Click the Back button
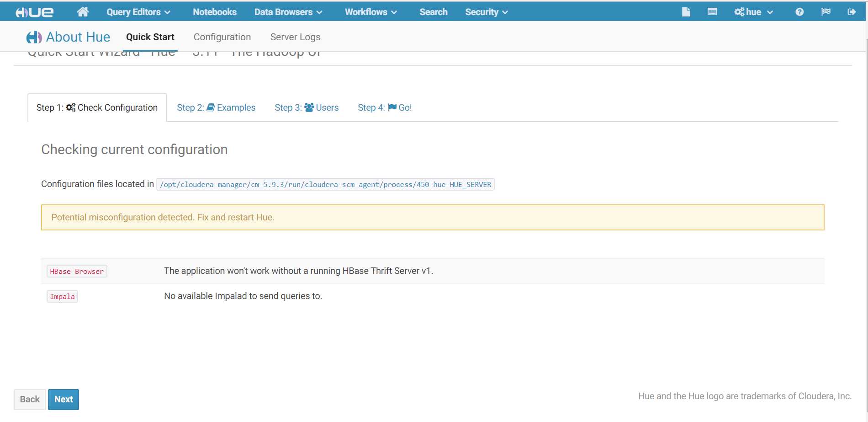 coord(30,399)
